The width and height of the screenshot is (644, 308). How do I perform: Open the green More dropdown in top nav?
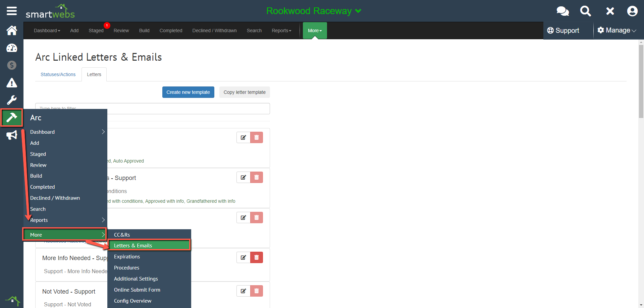(315, 30)
